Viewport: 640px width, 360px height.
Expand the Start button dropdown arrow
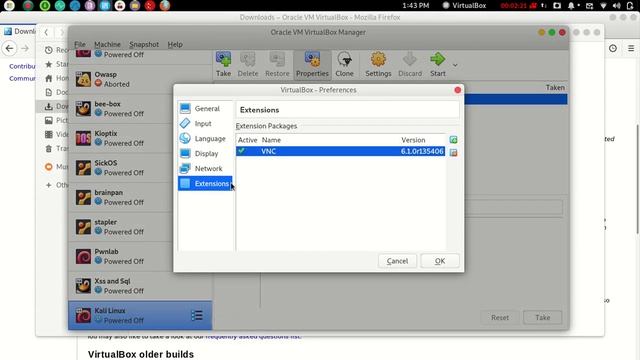point(455,65)
